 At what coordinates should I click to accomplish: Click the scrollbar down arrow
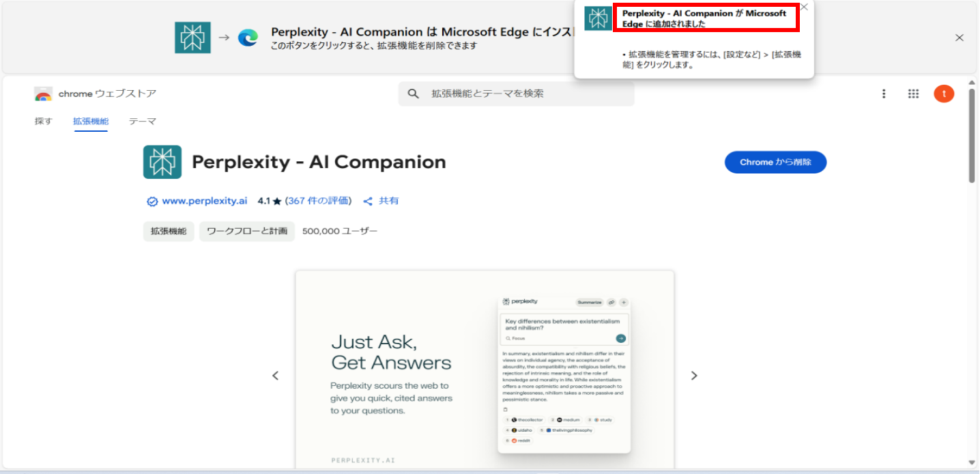[x=972, y=463]
